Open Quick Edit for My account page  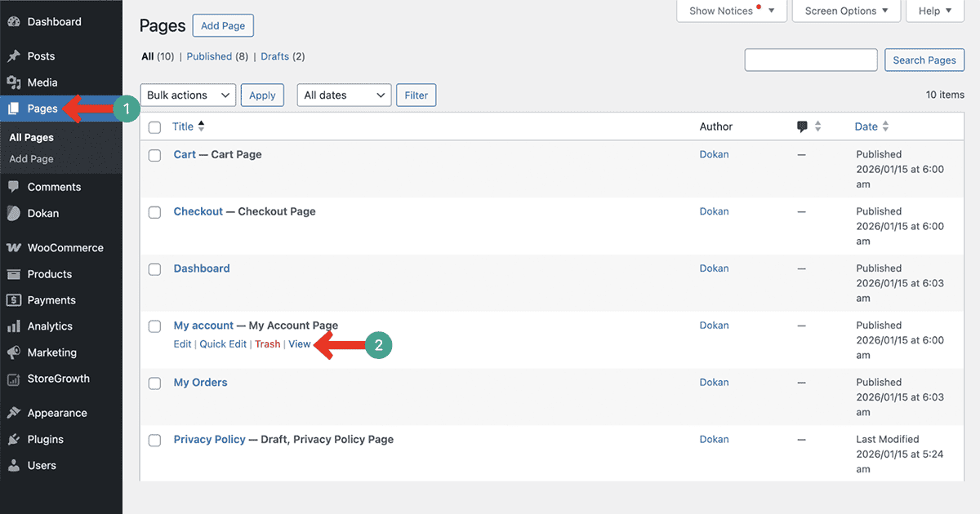coord(222,343)
